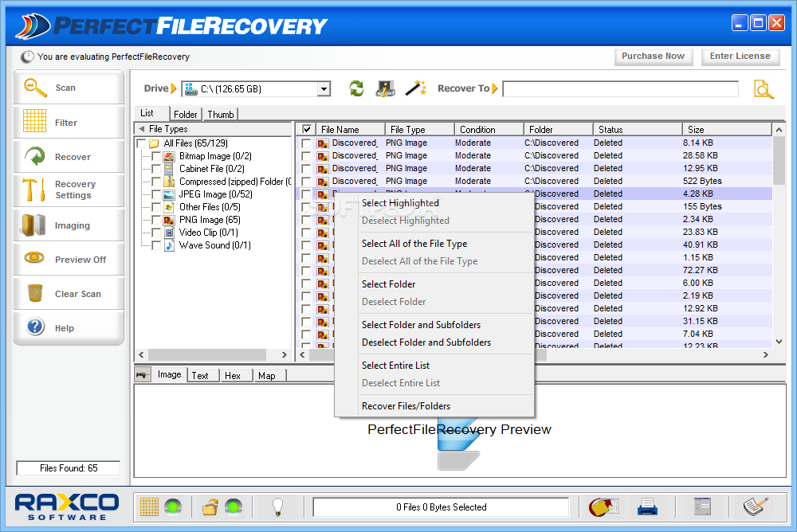Click file types pane right scroll arrow
Image resolution: width=797 pixels, height=532 pixels.
click(285, 354)
